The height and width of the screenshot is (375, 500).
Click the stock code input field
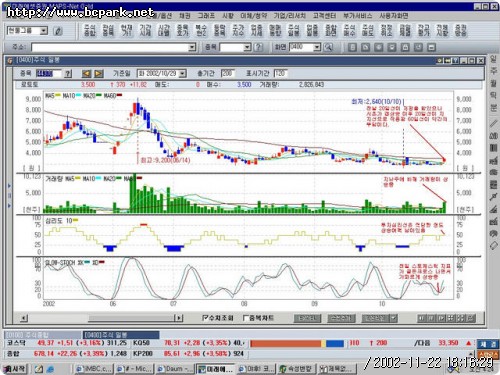pyautogui.click(x=48, y=74)
